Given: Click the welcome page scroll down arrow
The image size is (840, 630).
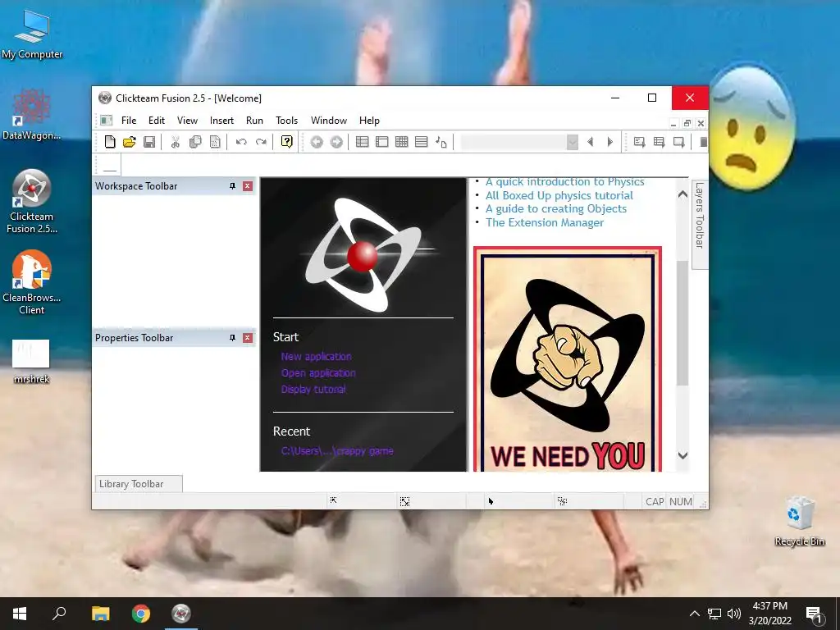Looking at the screenshot, I should click(x=682, y=455).
